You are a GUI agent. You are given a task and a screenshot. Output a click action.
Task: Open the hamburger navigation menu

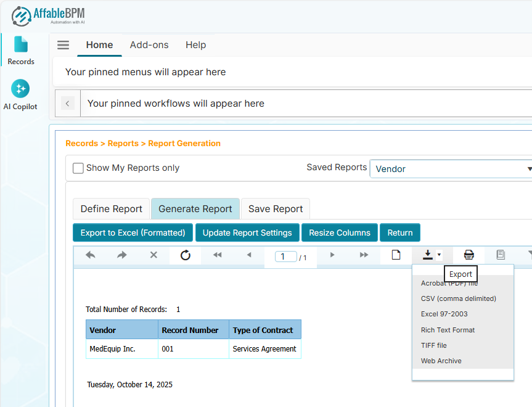coord(62,44)
